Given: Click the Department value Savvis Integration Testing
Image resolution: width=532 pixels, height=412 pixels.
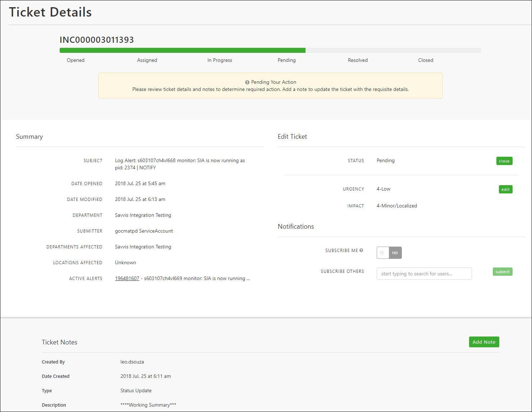Looking at the screenshot, I should pyautogui.click(x=143, y=215).
